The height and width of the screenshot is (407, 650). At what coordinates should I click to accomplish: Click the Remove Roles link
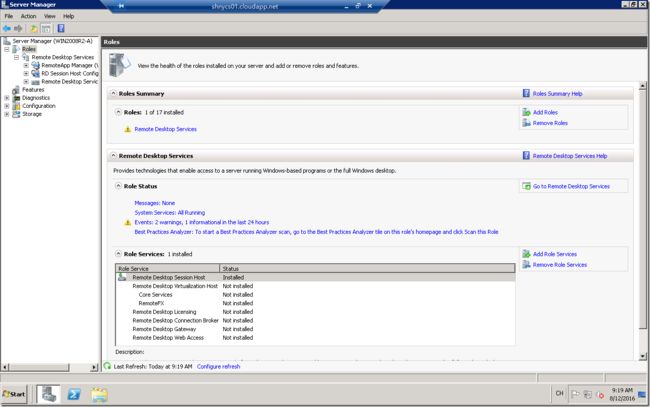550,123
